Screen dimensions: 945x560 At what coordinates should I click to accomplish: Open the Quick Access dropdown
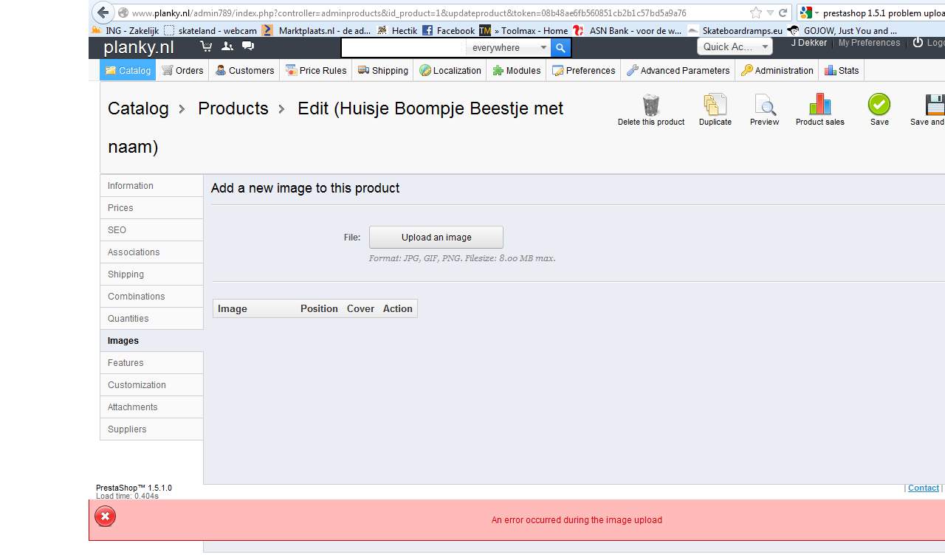pos(735,46)
